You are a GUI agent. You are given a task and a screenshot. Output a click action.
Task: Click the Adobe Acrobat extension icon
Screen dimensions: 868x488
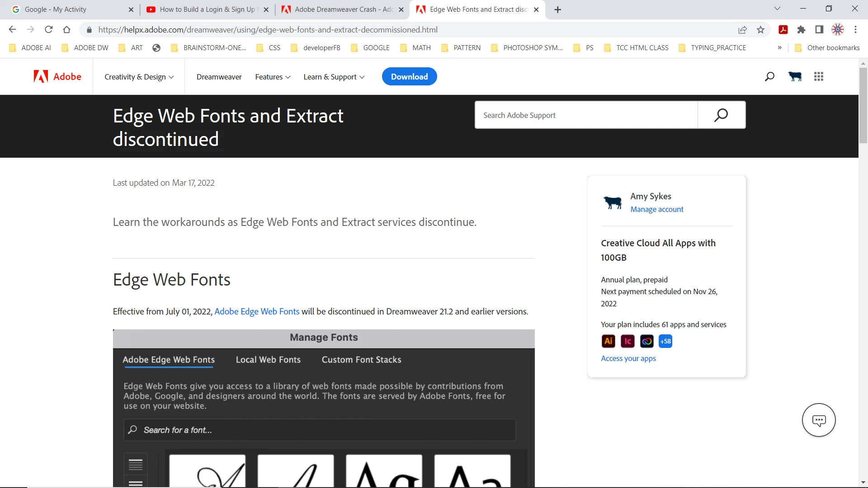pyautogui.click(x=783, y=30)
